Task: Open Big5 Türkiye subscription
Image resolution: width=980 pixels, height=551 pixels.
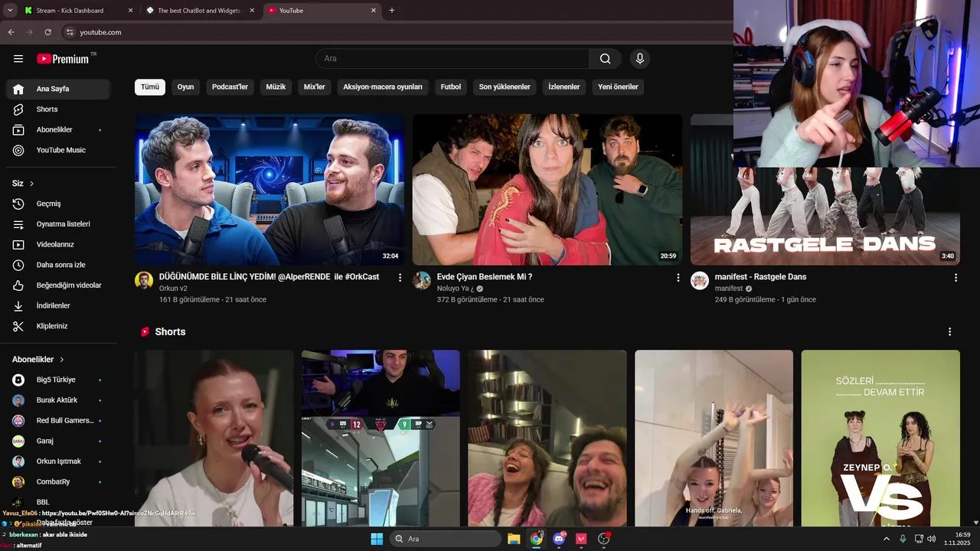Action: [58, 380]
